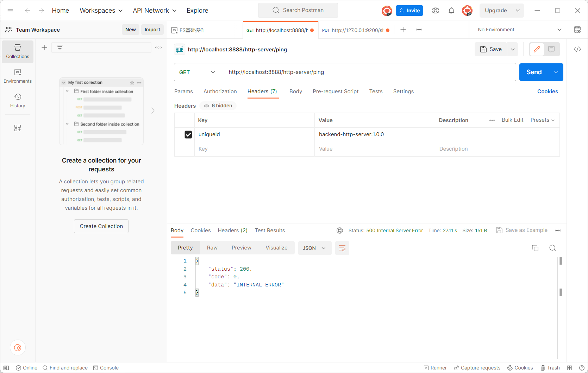
Task: Click the Send button
Action: [x=534, y=72]
